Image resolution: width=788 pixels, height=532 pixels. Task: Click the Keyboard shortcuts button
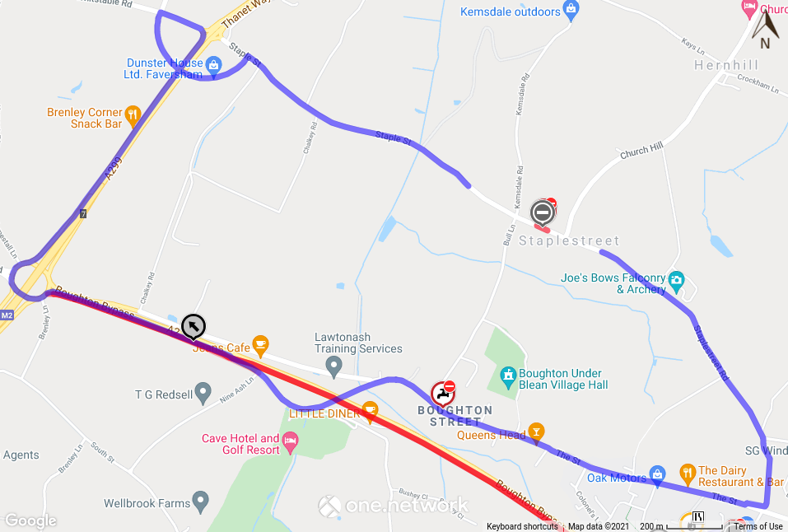[x=522, y=526]
